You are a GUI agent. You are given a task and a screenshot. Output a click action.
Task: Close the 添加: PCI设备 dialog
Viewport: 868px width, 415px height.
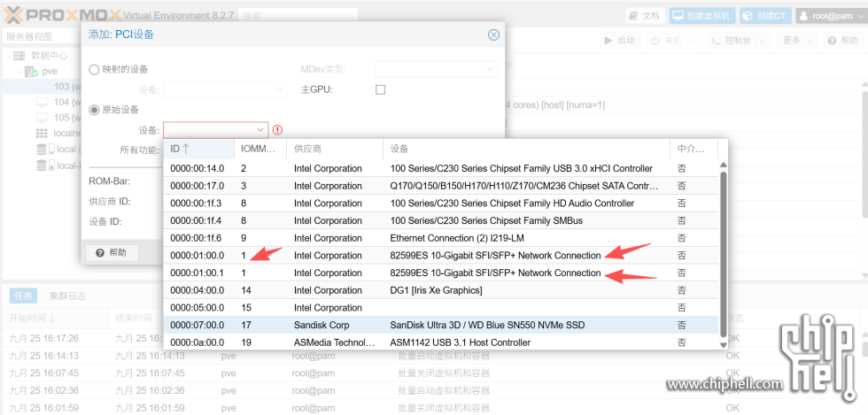point(493,35)
